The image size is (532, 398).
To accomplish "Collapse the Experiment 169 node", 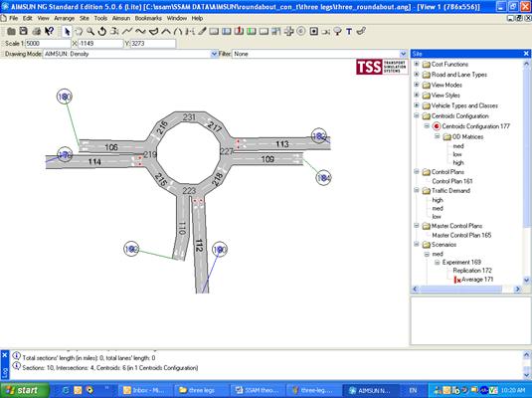I will click(438, 262).
